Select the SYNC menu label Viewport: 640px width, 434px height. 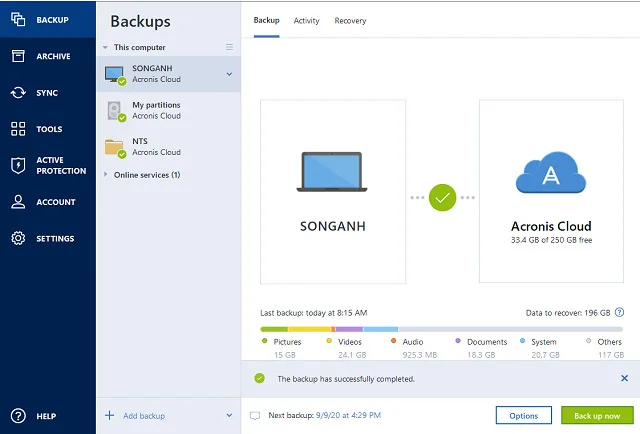tap(47, 93)
